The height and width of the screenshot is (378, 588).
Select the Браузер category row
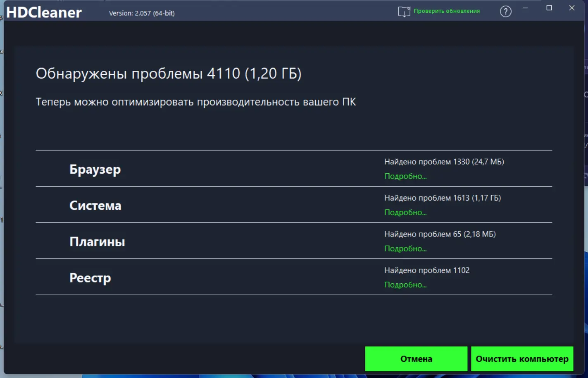tap(294, 168)
